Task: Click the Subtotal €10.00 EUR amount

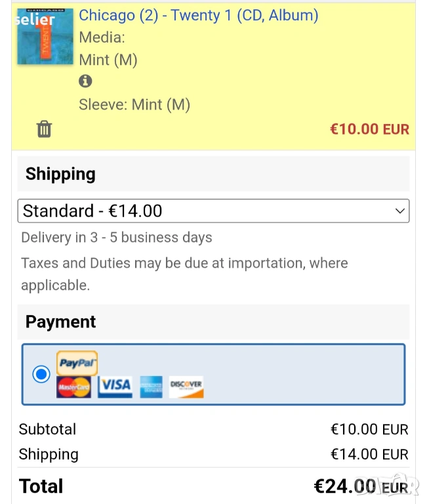Action: [x=369, y=429]
